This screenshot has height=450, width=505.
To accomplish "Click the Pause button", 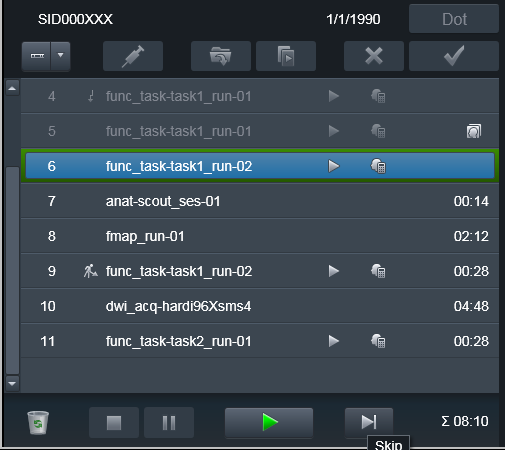I will pos(169,422).
